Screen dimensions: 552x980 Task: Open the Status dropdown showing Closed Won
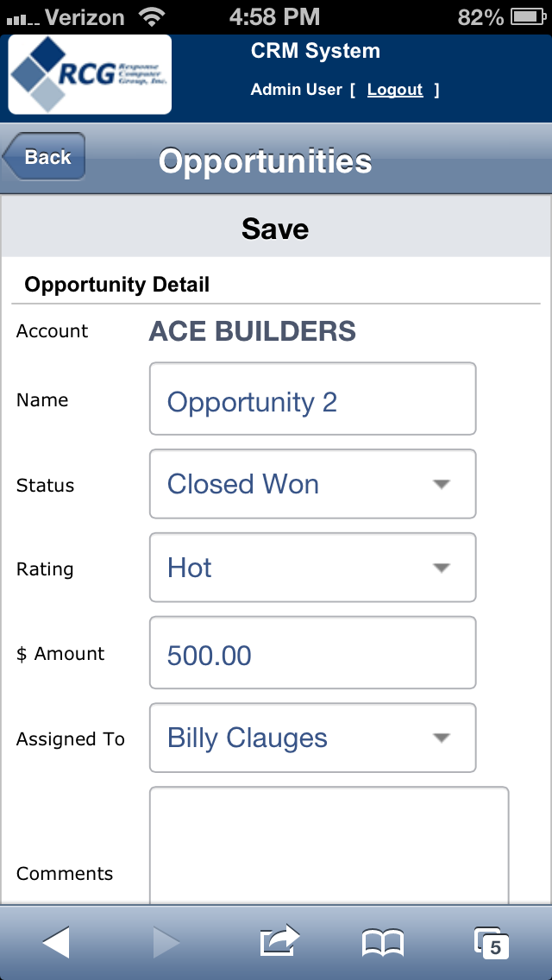pyautogui.click(x=312, y=484)
